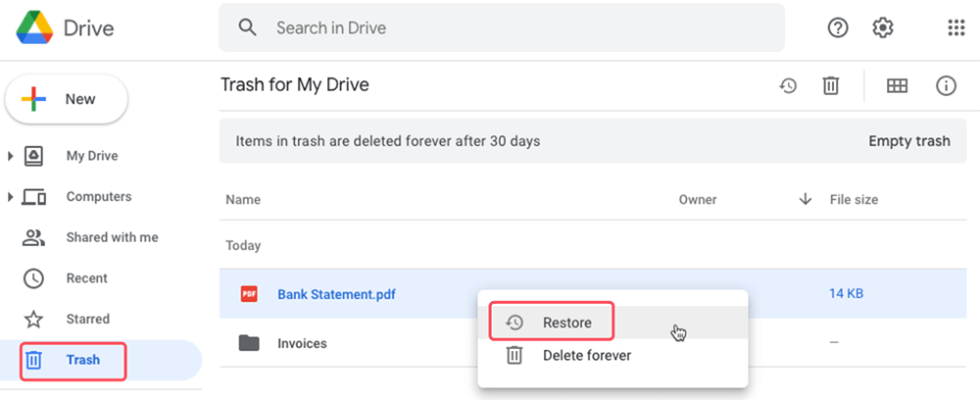This screenshot has width=980, height=400.
Task: Focus the Search in Drive field
Action: point(501,27)
